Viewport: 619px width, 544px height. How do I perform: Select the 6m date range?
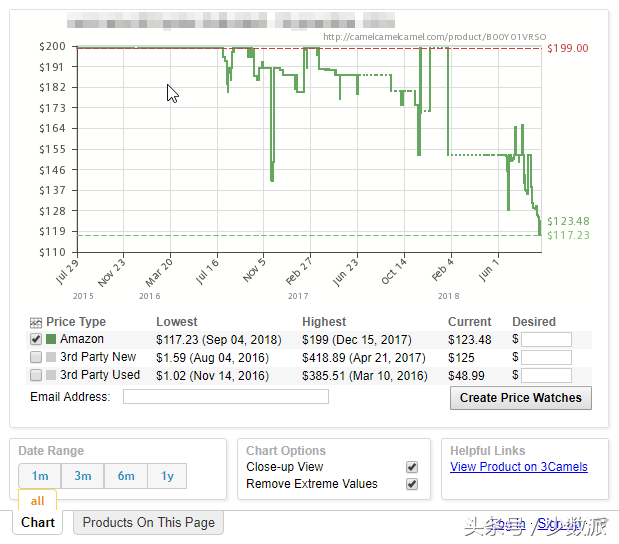[126, 476]
